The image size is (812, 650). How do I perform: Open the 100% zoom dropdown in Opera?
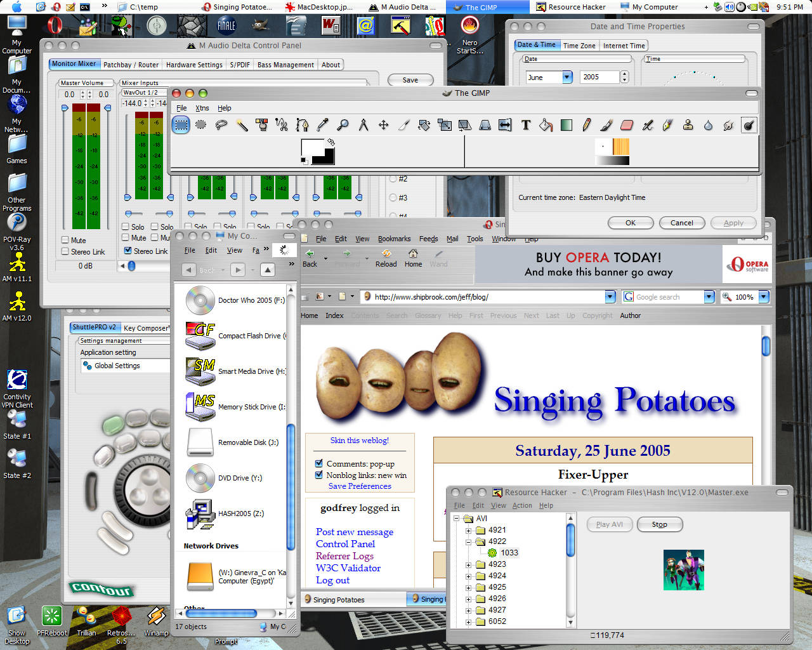pos(764,296)
